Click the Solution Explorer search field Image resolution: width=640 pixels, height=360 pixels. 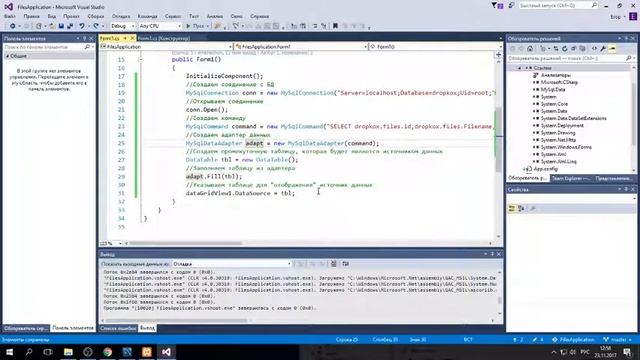[571, 58]
